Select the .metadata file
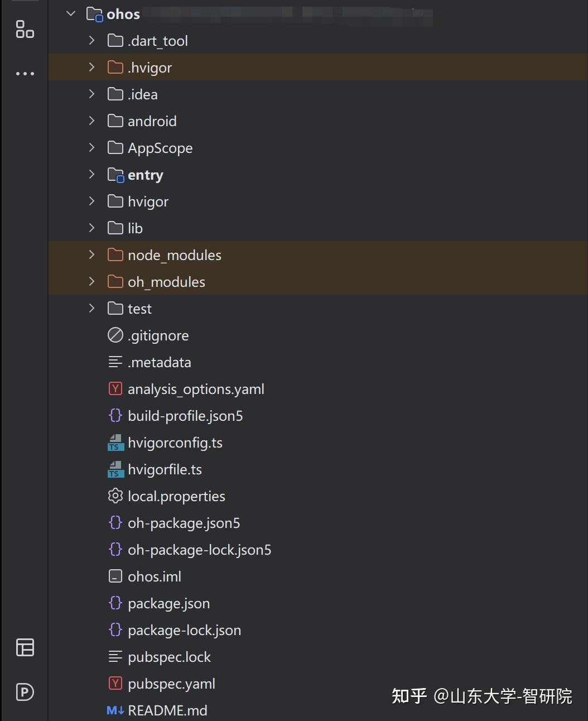588x721 pixels. tap(160, 362)
